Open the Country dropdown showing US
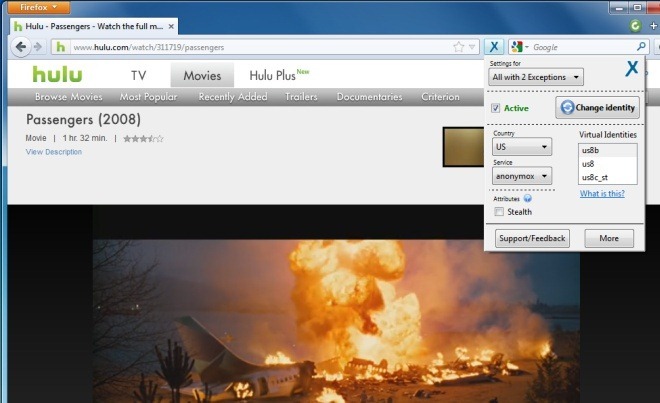This screenshot has height=403, width=660. coord(522,147)
